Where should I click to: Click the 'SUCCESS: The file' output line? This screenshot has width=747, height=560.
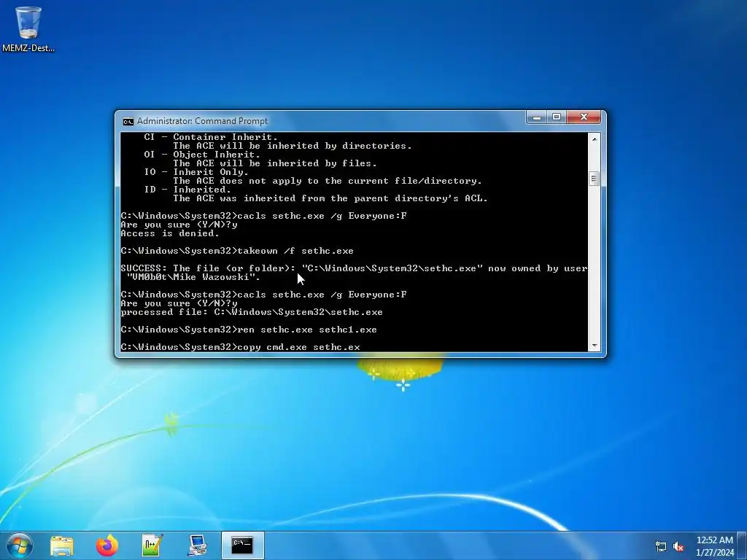354,268
